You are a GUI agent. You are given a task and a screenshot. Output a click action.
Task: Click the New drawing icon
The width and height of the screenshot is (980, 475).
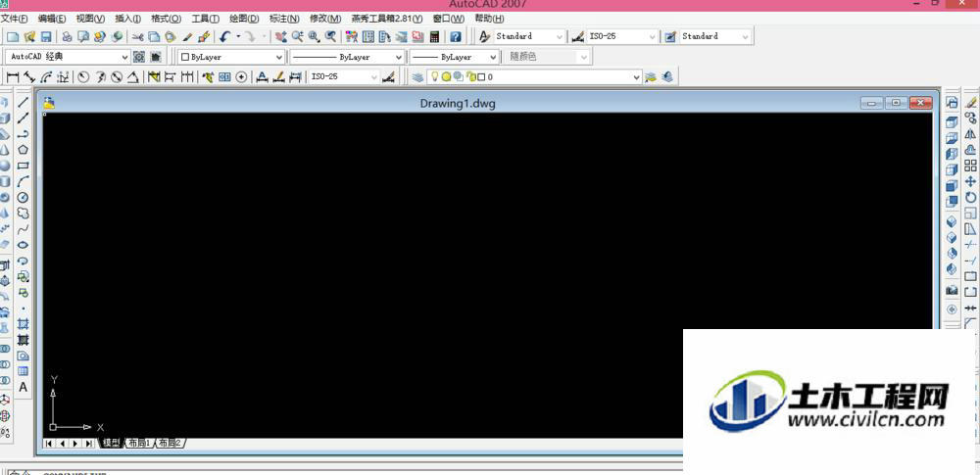tap(13, 37)
